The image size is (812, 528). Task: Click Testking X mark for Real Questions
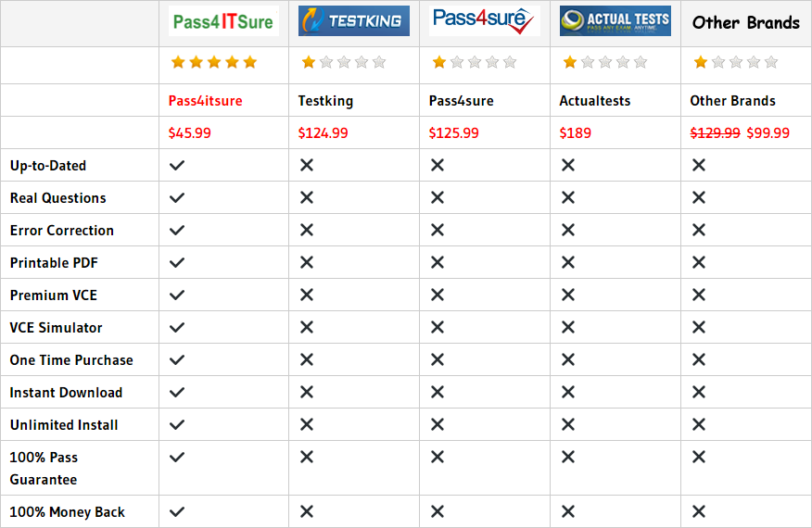(x=307, y=198)
